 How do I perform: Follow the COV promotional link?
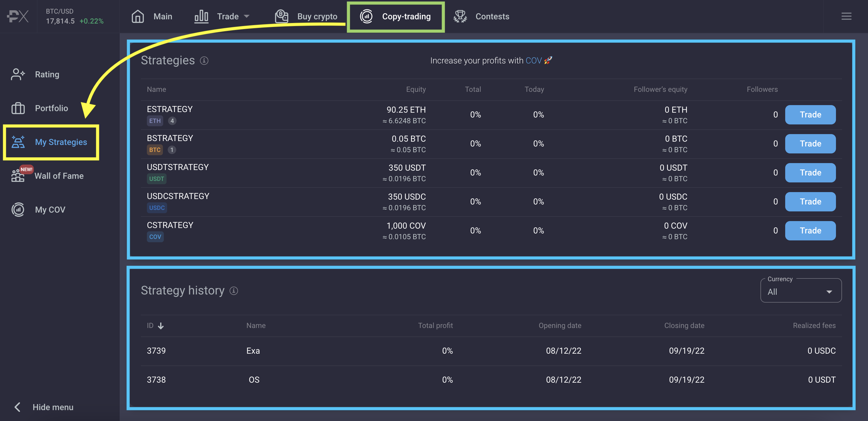pos(533,61)
